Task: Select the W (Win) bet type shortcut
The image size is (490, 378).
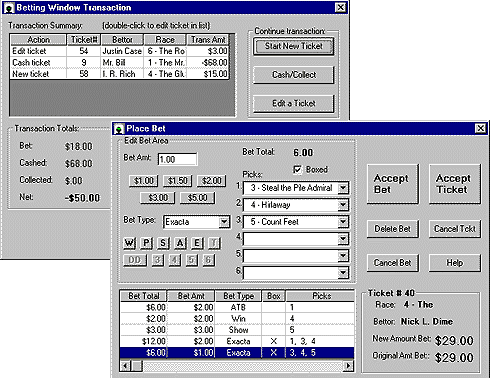Action: [129, 243]
